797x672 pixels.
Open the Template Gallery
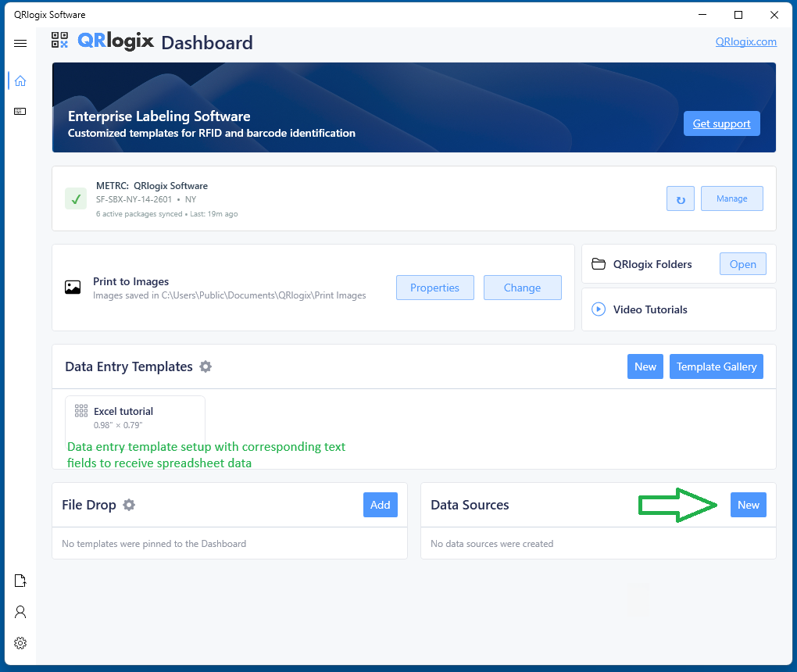(x=716, y=366)
